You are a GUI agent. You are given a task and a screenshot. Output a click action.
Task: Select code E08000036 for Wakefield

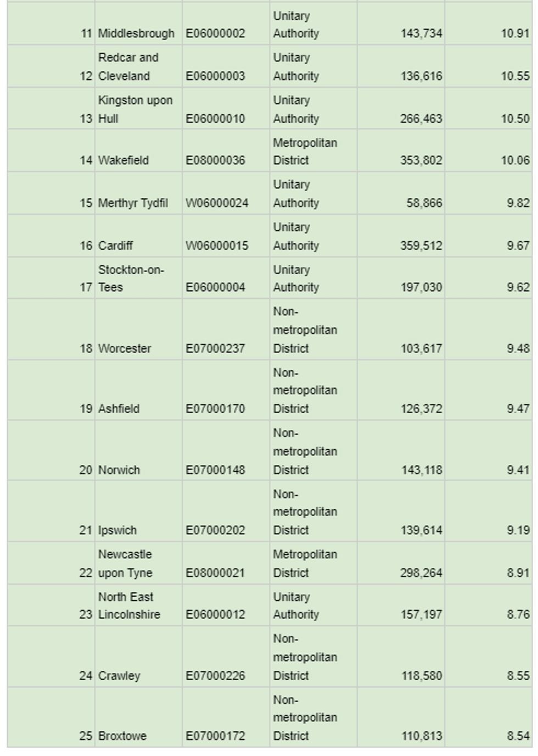pos(215,160)
